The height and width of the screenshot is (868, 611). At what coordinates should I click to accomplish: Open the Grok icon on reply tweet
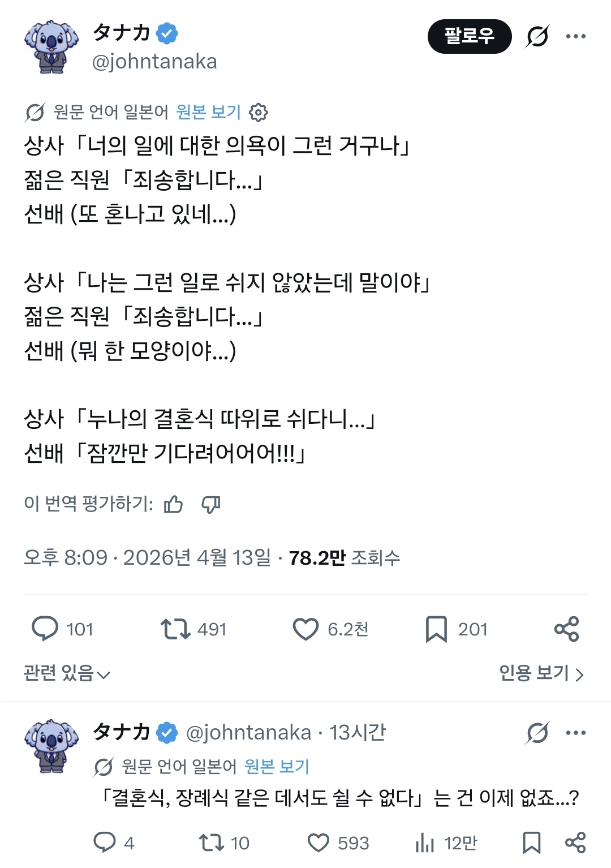click(537, 733)
